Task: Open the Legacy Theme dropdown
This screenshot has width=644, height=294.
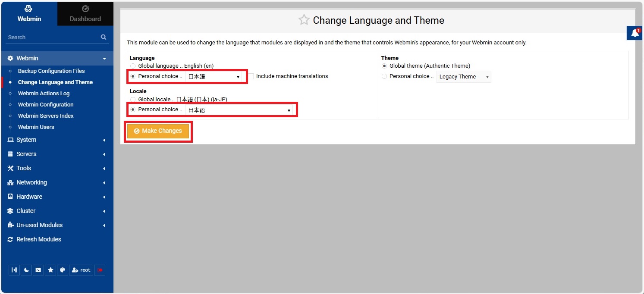Action: 464,77
